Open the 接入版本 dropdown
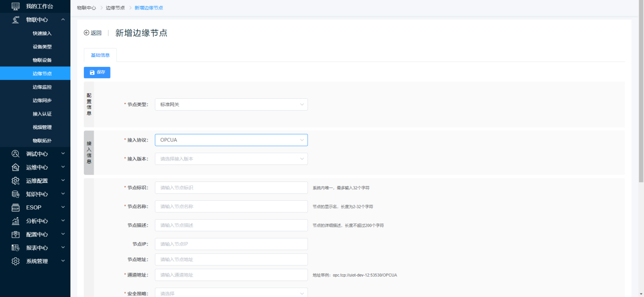 click(x=231, y=159)
